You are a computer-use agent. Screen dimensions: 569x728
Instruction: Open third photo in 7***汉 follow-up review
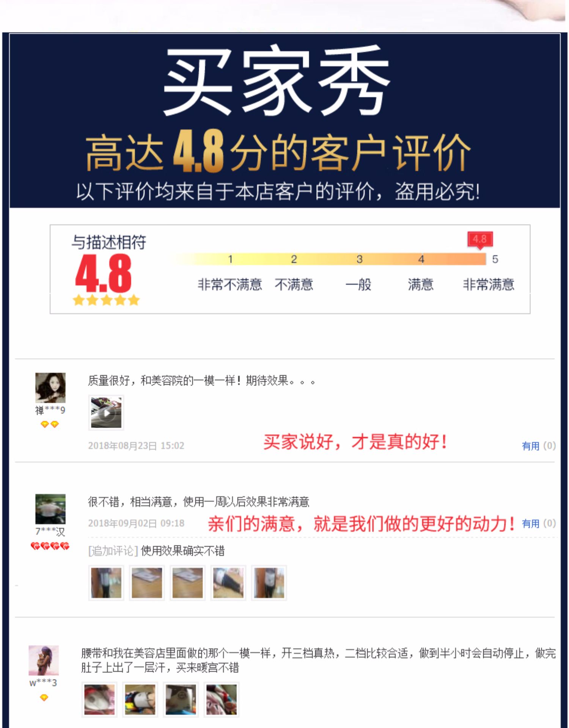click(x=187, y=583)
